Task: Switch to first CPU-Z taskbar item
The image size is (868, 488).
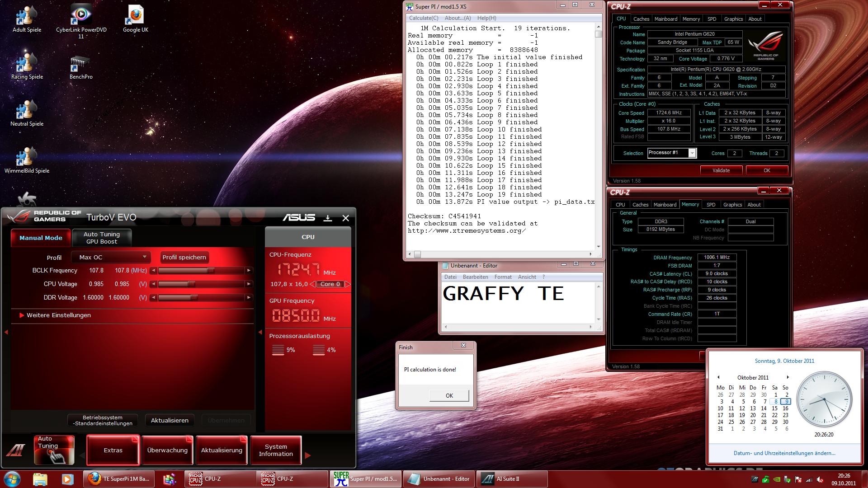Action: point(220,479)
